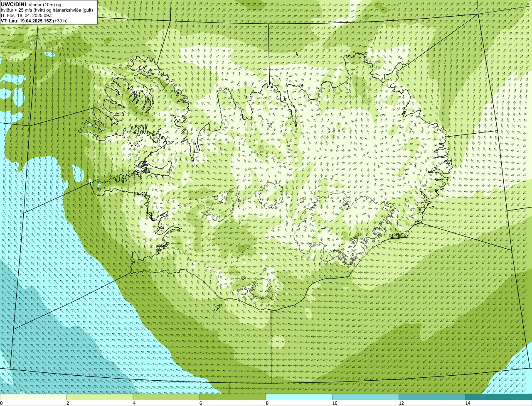532x406 pixels.
Task: Click the medium green 4–6 legend swatch
Action: tap(166, 397)
